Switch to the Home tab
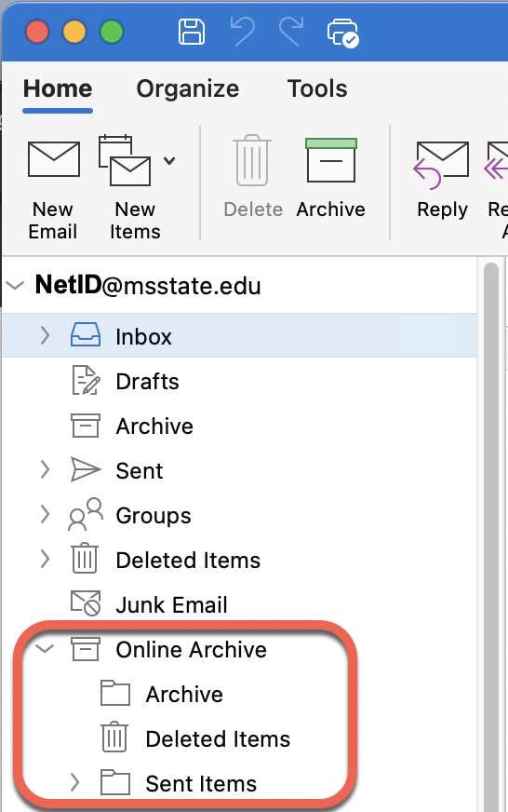Screen dimensions: 508x812 point(58,88)
